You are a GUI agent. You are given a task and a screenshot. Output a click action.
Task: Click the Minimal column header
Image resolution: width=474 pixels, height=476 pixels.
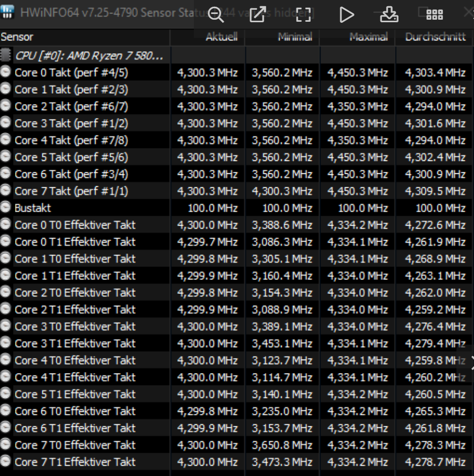click(x=282, y=37)
